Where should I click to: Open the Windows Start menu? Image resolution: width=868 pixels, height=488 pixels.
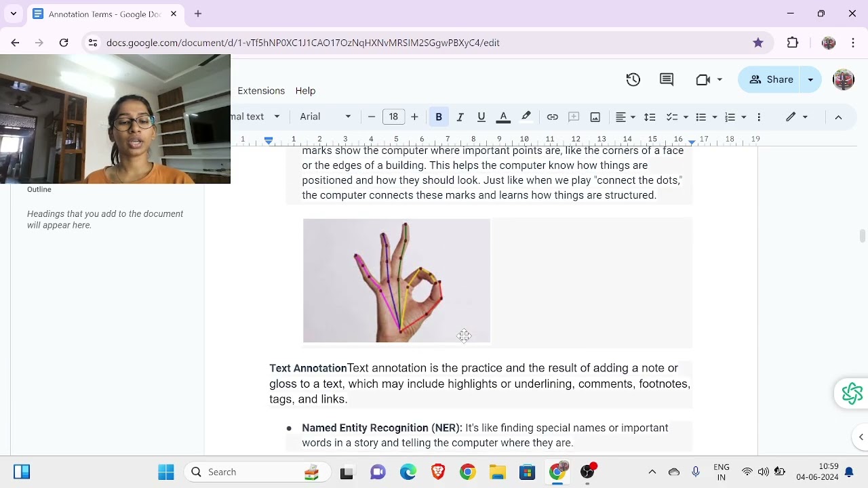(166, 472)
